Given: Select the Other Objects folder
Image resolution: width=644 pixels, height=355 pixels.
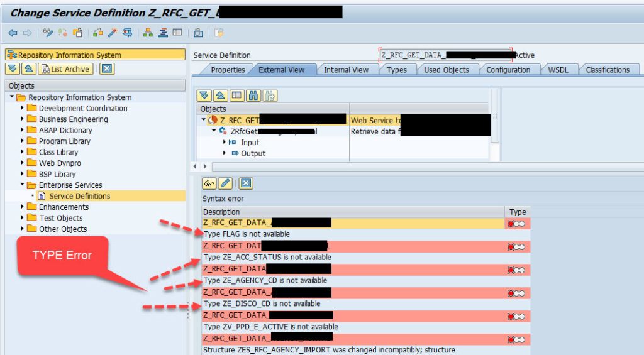Looking at the screenshot, I should point(63,229).
